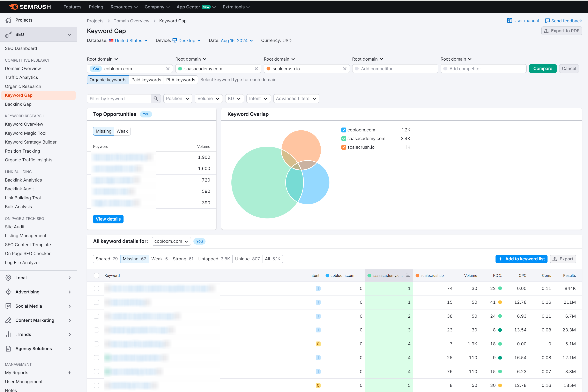The height and width of the screenshot is (392, 588).
Task: Open the United States database dropdown
Action: click(128, 40)
